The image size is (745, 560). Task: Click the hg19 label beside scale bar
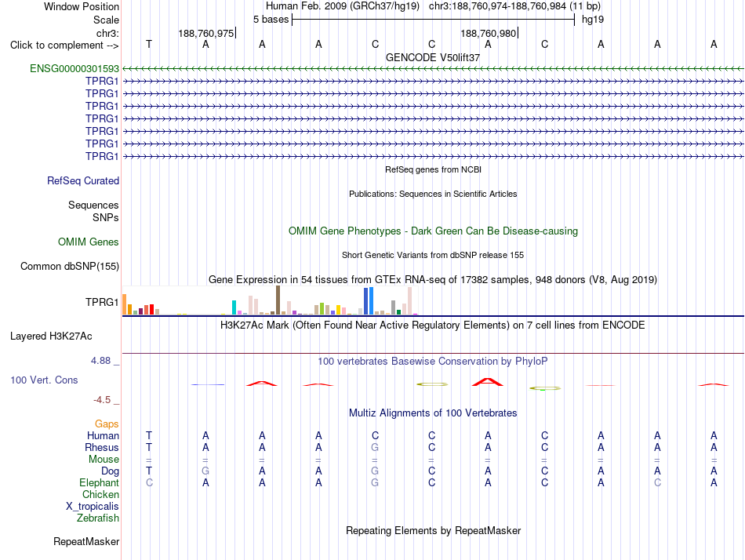[x=593, y=20]
